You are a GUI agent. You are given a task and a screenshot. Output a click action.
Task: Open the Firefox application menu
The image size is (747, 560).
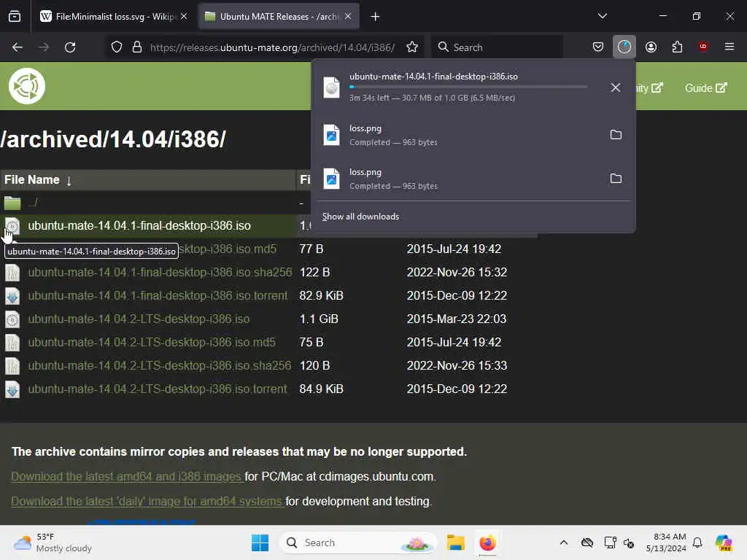point(729,47)
